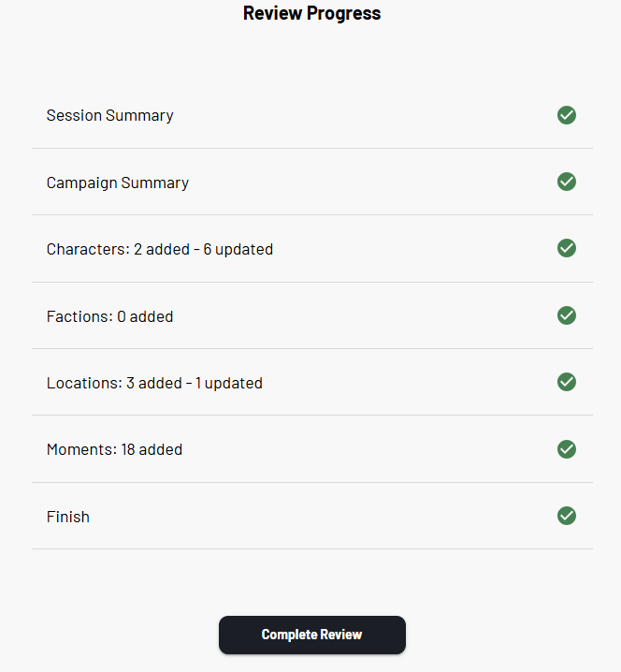621x672 pixels.
Task: Click the Finish step checkmark icon
Action: (x=566, y=516)
